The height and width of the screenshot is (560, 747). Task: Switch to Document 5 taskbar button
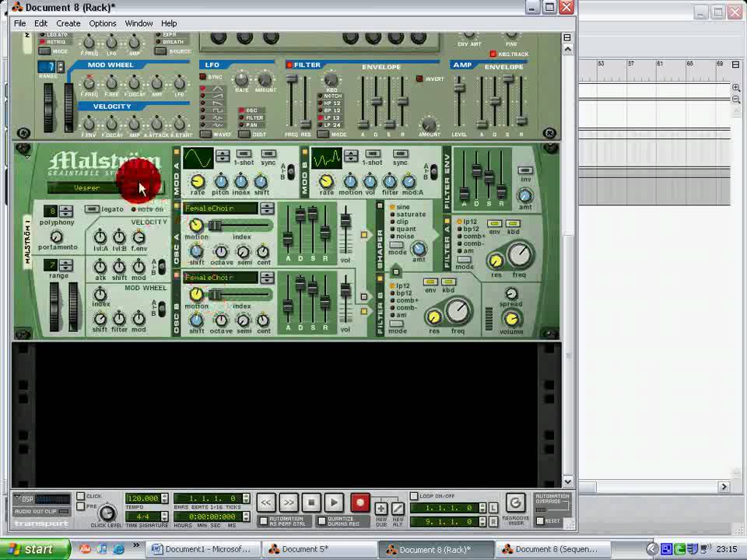tap(319, 549)
